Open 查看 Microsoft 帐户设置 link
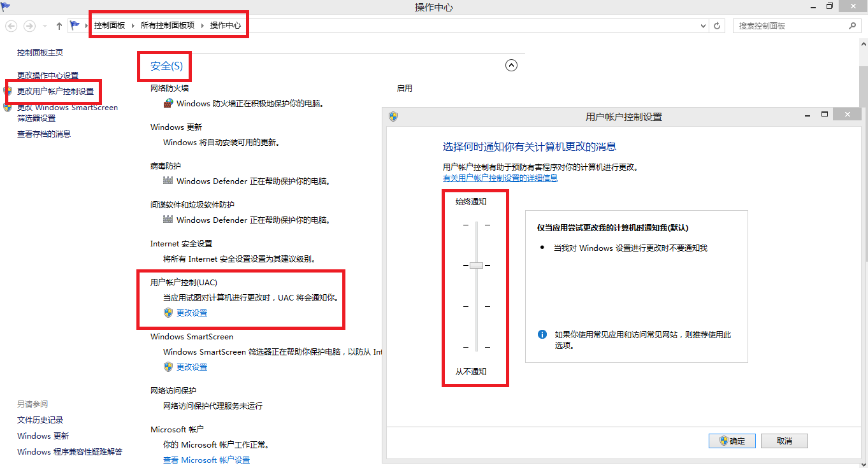 206,460
